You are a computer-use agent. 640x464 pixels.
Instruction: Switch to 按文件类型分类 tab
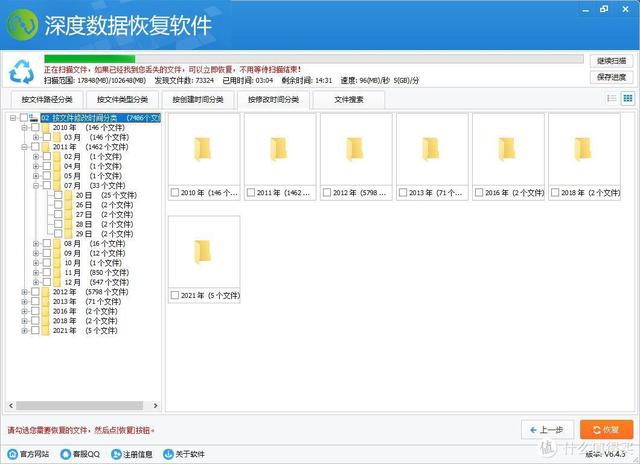coord(122,100)
